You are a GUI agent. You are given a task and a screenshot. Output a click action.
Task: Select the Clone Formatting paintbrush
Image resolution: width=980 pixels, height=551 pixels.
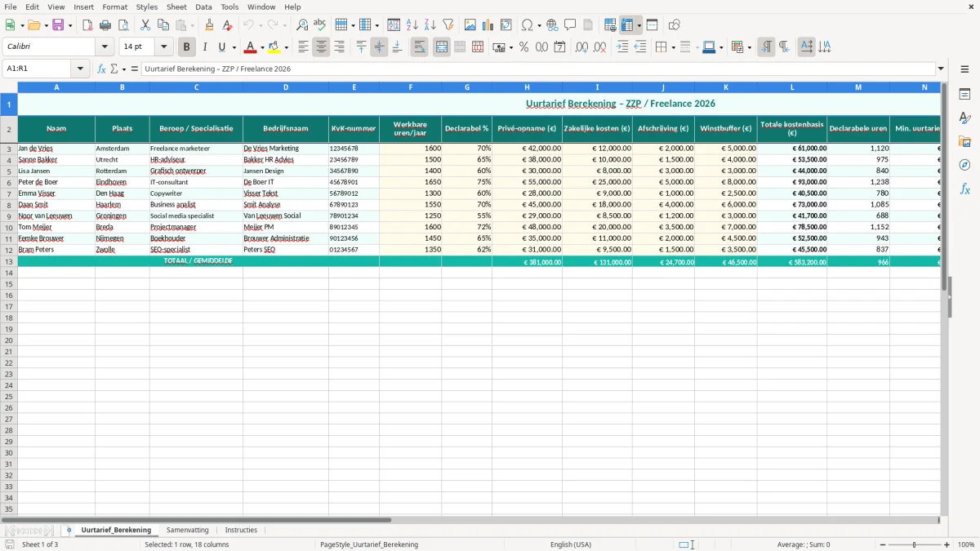point(209,25)
